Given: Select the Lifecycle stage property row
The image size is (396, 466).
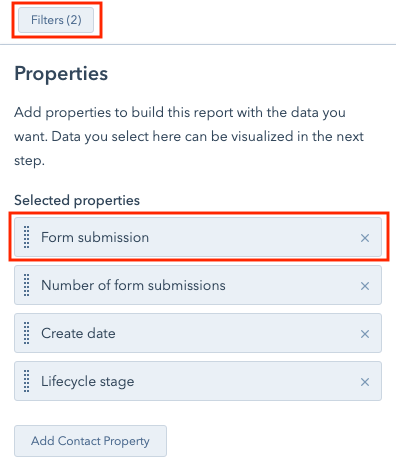Looking at the screenshot, I should [x=198, y=381].
